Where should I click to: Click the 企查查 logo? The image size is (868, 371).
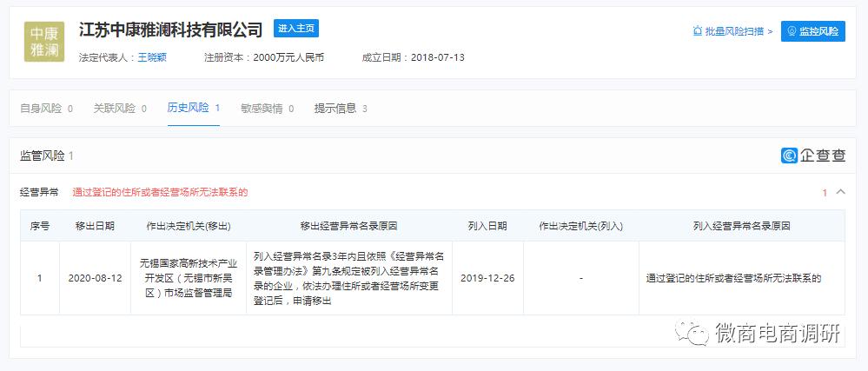[813, 156]
